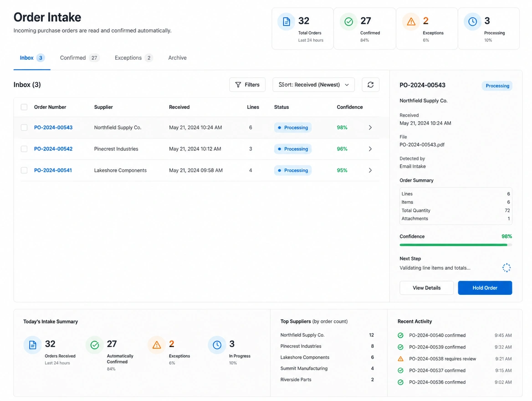Click the Total Orders document icon in header
Image resolution: width=532 pixels, height=401 pixels.
tap(286, 22)
